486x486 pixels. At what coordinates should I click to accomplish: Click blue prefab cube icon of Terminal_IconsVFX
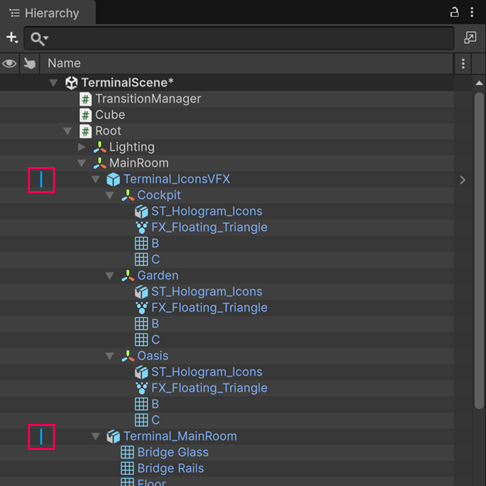[x=113, y=179]
